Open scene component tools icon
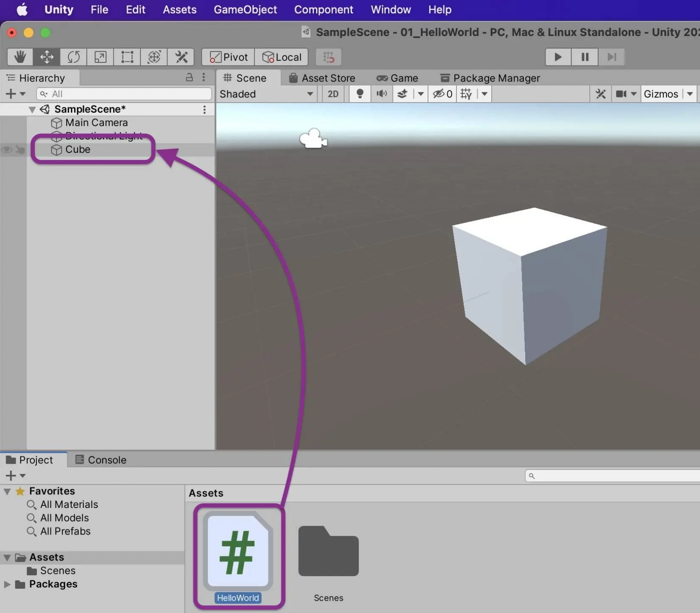The image size is (700, 613). pos(600,94)
